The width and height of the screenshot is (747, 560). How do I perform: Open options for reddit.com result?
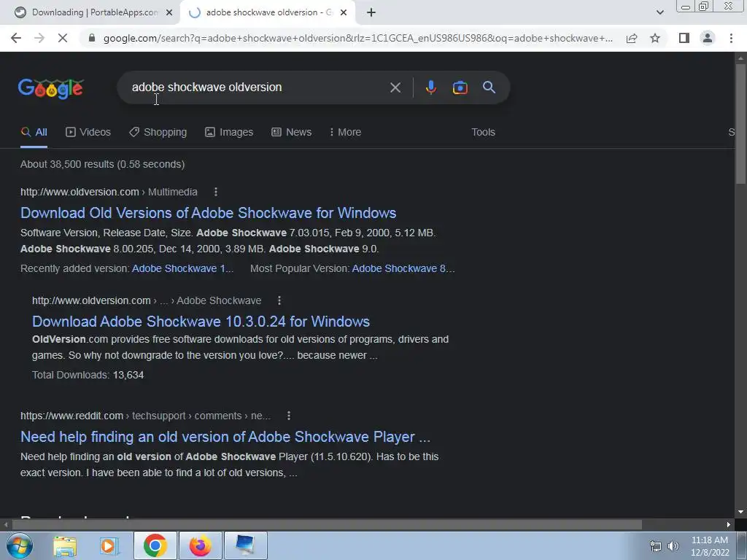[288, 416]
